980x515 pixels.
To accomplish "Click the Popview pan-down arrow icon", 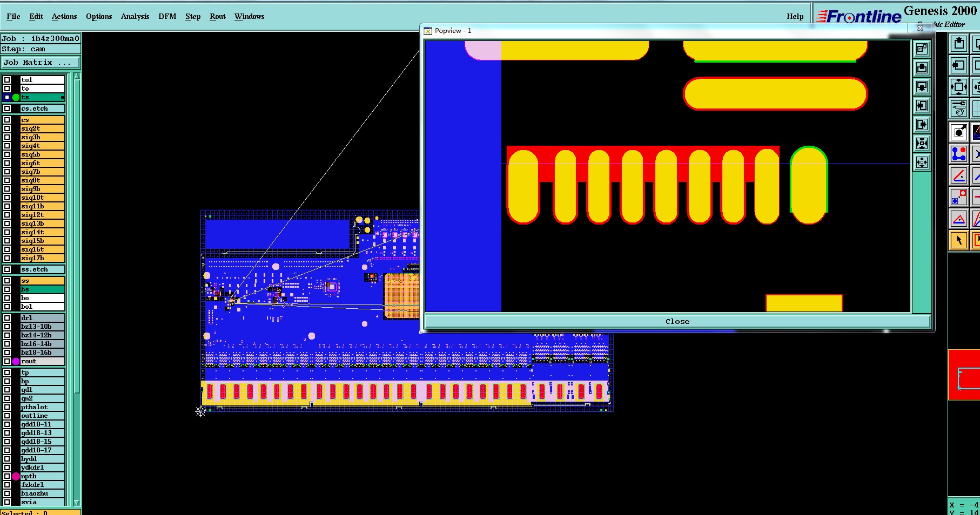I will (x=922, y=86).
